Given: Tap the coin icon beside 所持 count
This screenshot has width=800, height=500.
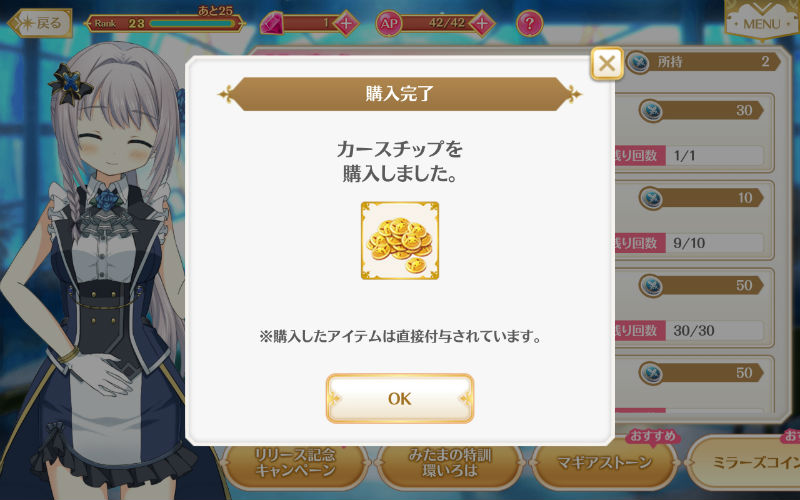Looking at the screenshot, I should (x=638, y=62).
